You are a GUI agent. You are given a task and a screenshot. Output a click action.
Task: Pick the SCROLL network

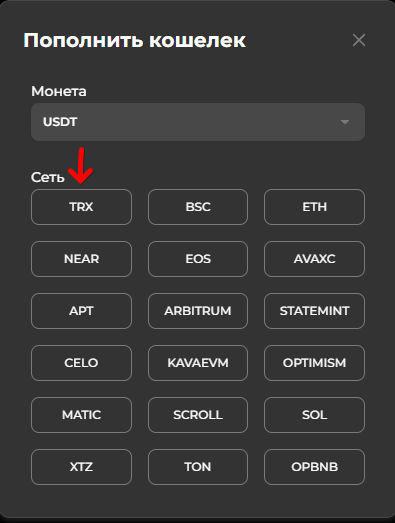(x=198, y=415)
